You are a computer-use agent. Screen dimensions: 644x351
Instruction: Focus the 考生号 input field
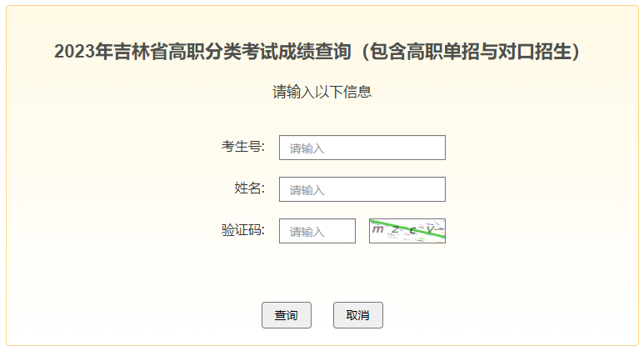click(362, 148)
